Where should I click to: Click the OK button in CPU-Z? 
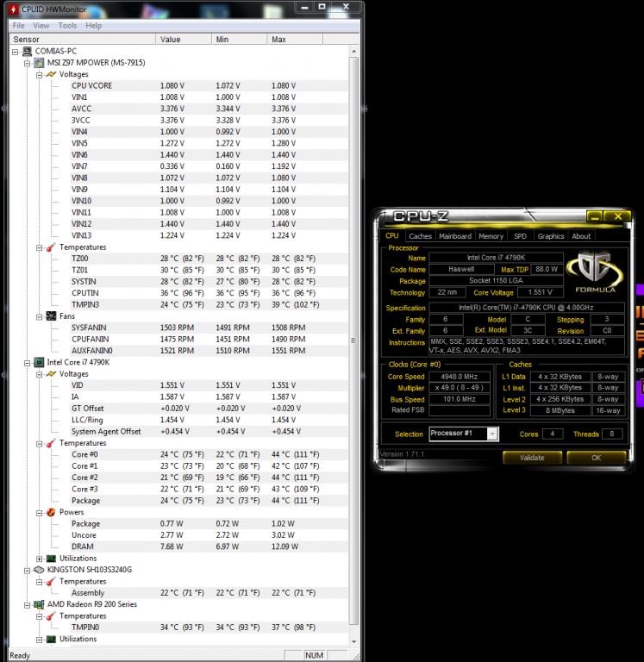click(597, 458)
